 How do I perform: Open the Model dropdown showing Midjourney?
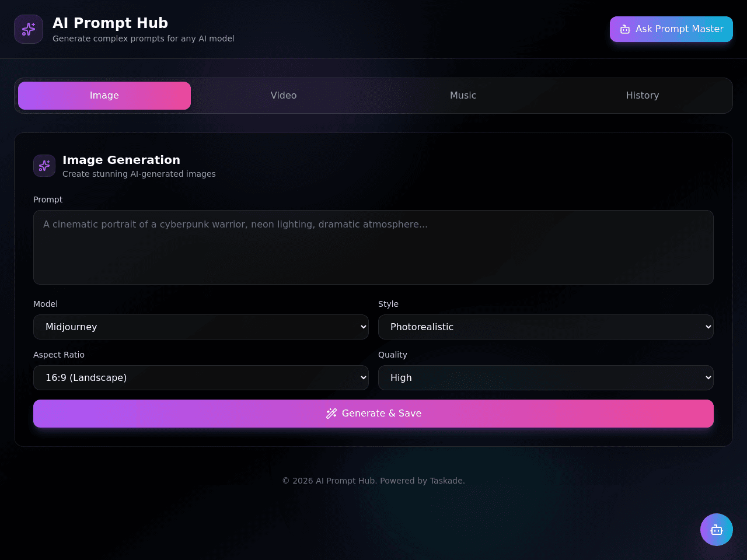[x=201, y=327]
